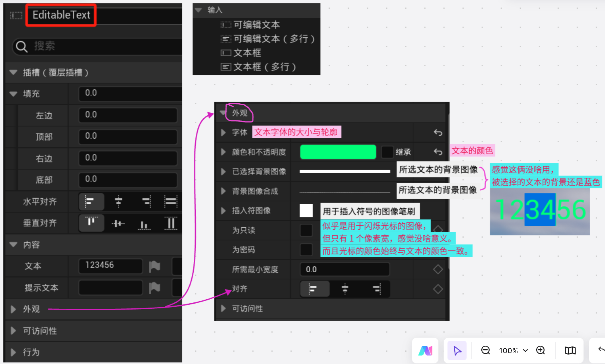Select fill horizontal alignment icon
Viewport: 605px width, 364px height.
click(x=171, y=202)
